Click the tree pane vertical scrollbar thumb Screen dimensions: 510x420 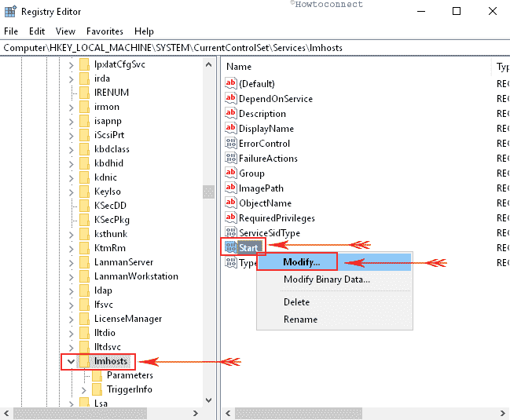pyautogui.click(x=208, y=192)
